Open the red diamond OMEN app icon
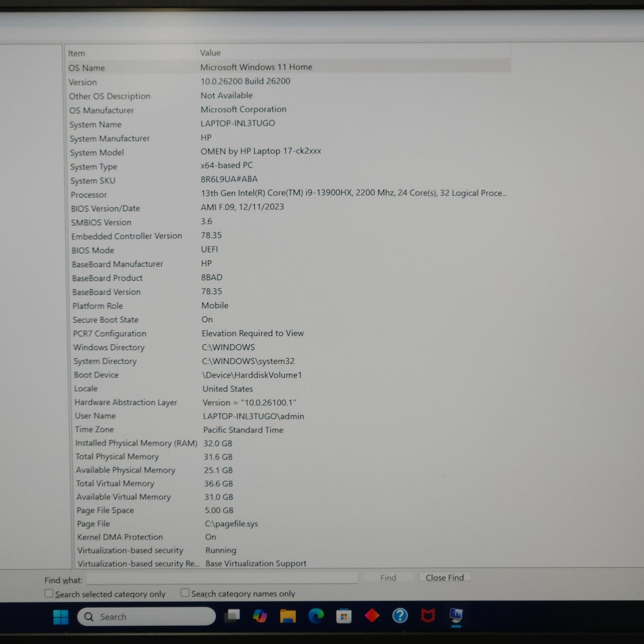The width and height of the screenshot is (644, 644). pos(372,616)
